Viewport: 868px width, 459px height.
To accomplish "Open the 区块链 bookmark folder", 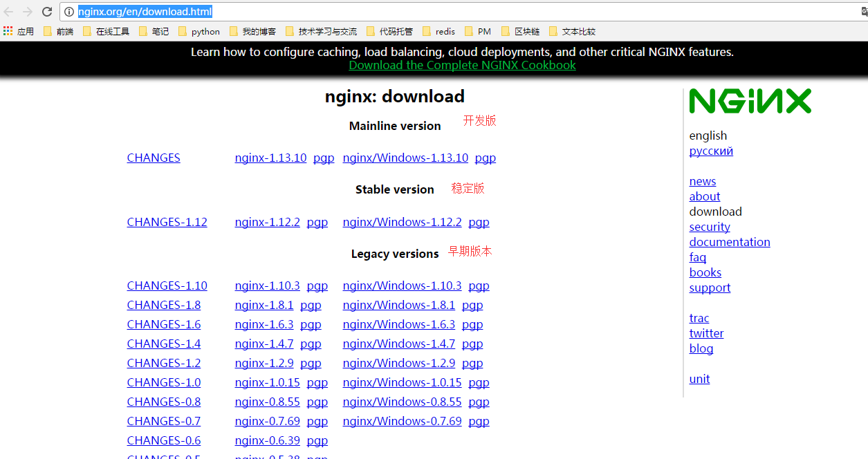I will click(520, 31).
